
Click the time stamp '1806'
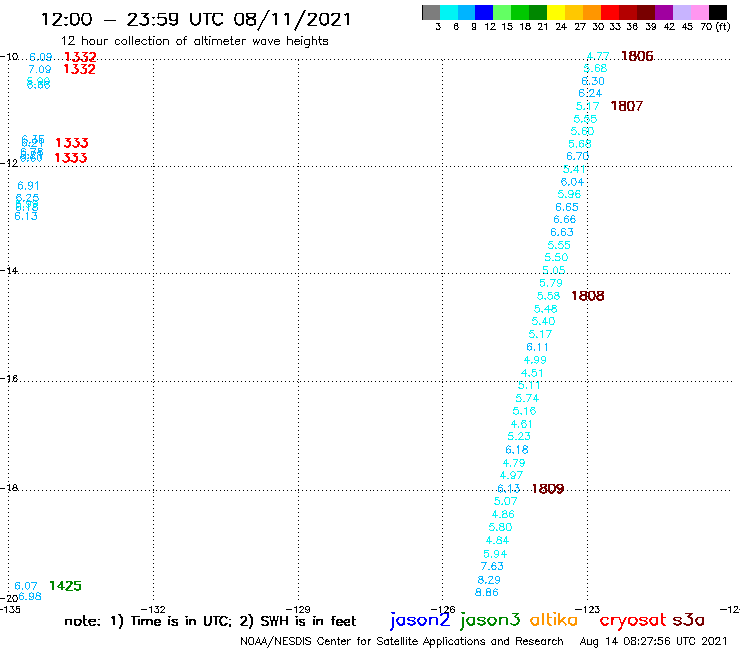637,56
